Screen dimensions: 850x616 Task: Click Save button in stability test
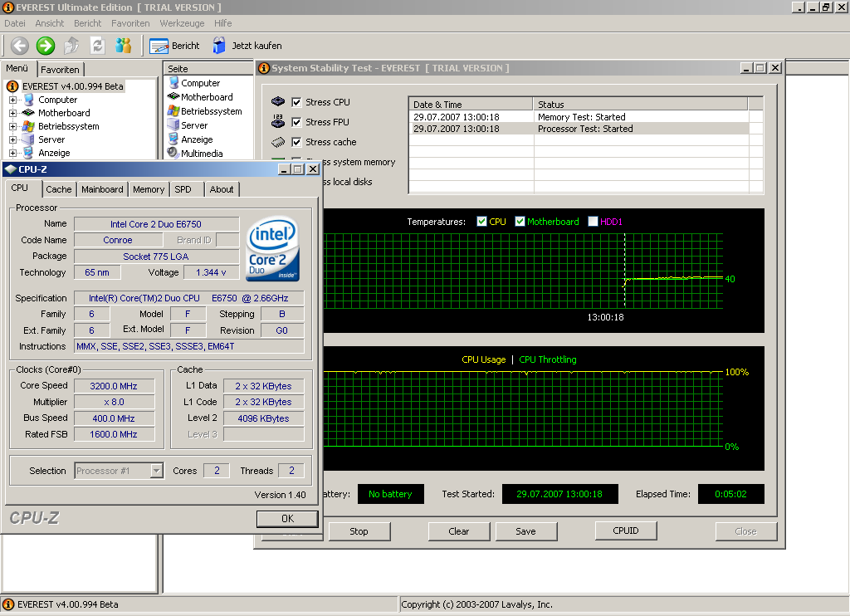click(525, 531)
